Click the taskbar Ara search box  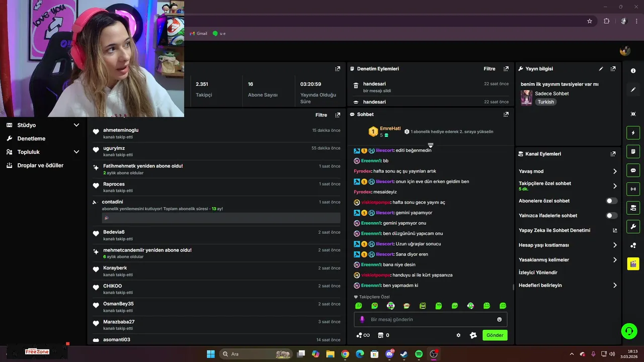256,354
